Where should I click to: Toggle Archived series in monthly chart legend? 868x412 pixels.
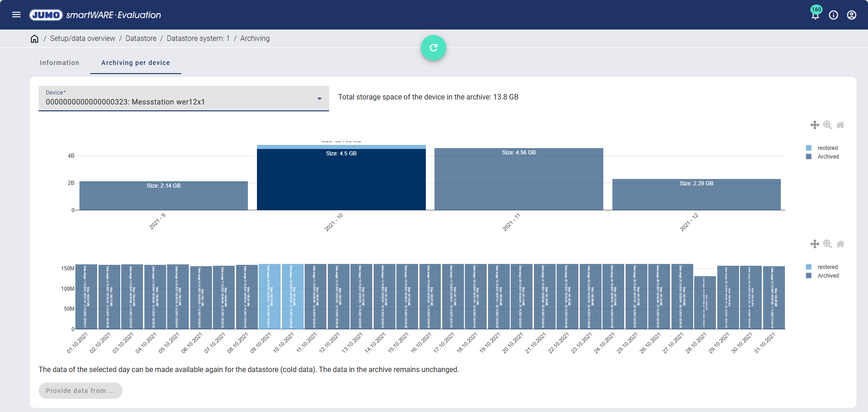click(828, 157)
